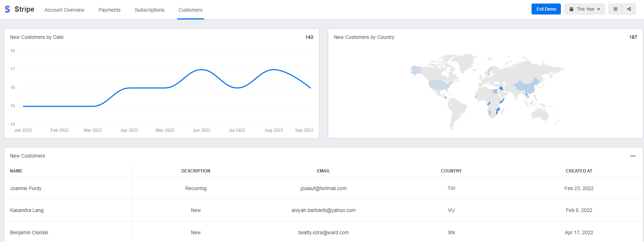Open the New Customers three-dot menu

tap(633, 156)
